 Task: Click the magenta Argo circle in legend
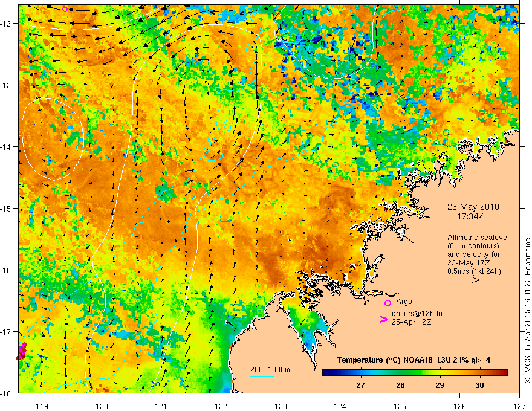pos(388,303)
